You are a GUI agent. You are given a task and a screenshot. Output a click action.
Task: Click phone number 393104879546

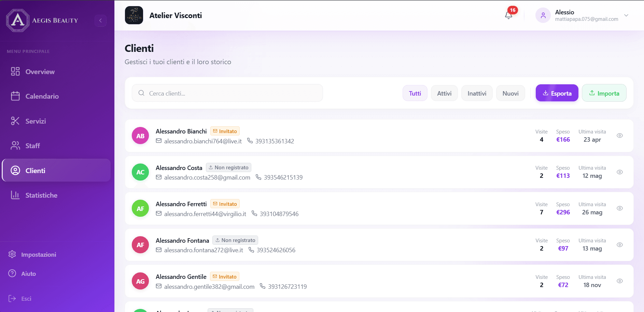279,214
